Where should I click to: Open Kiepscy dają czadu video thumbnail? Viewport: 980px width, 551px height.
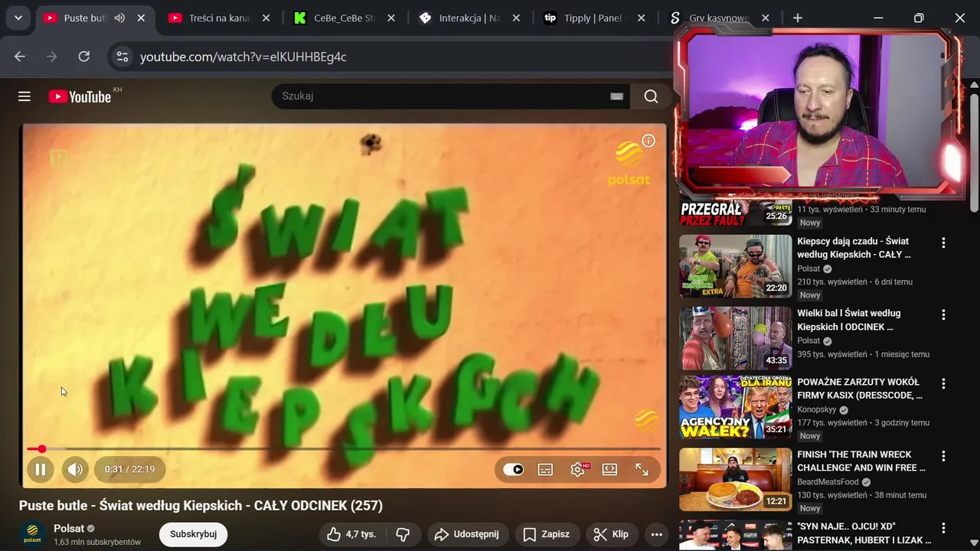coord(735,266)
